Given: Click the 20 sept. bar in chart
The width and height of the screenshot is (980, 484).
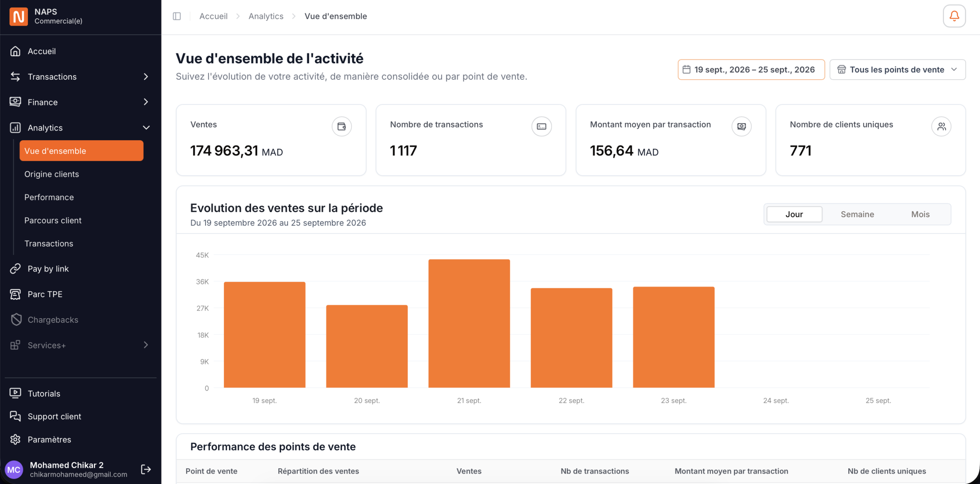Looking at the screenshot, I should coord(367,347).
